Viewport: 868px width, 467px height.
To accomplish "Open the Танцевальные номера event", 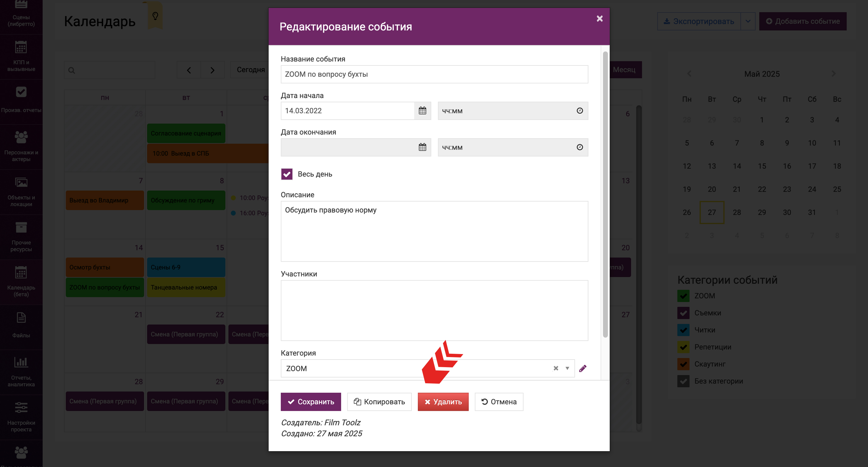I will (186, 288).
